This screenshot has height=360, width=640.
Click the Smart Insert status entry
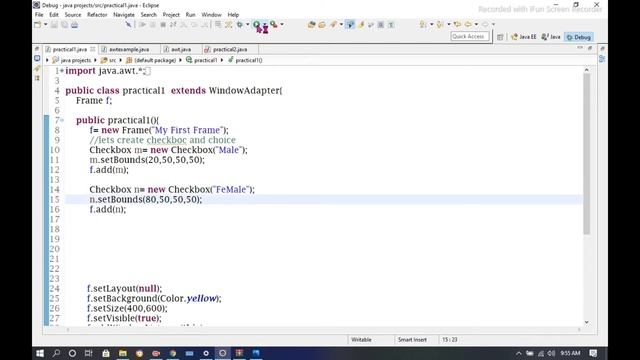pyautogui.click(x=412, y=340)
